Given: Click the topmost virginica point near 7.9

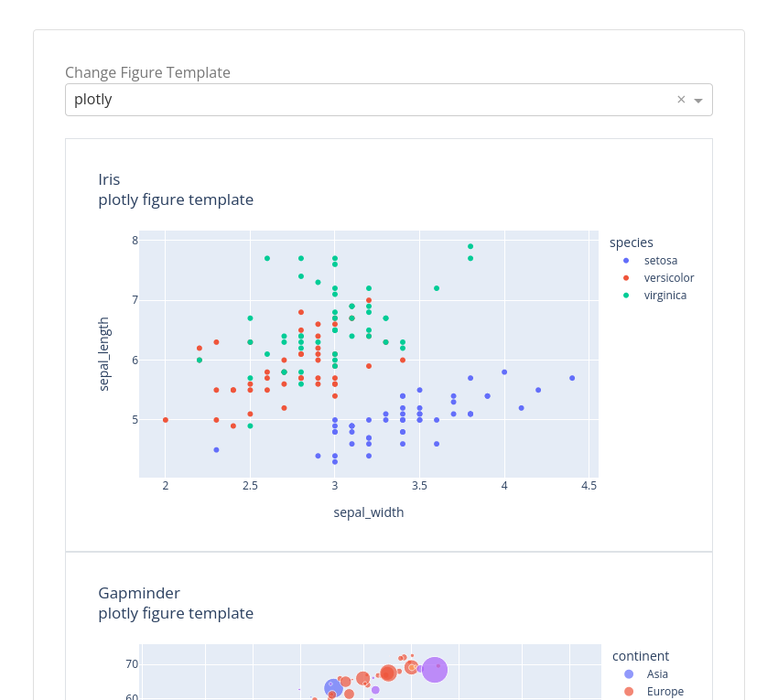Looking at the screenshot, I should click(470, 246).
